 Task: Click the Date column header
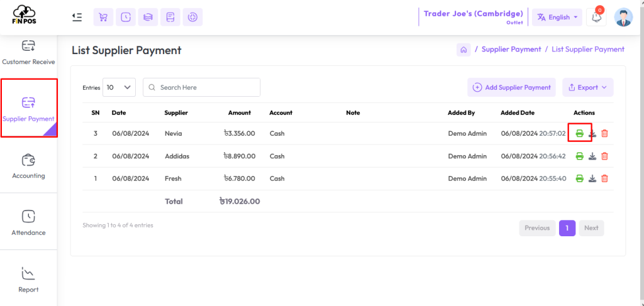point(119,113)
